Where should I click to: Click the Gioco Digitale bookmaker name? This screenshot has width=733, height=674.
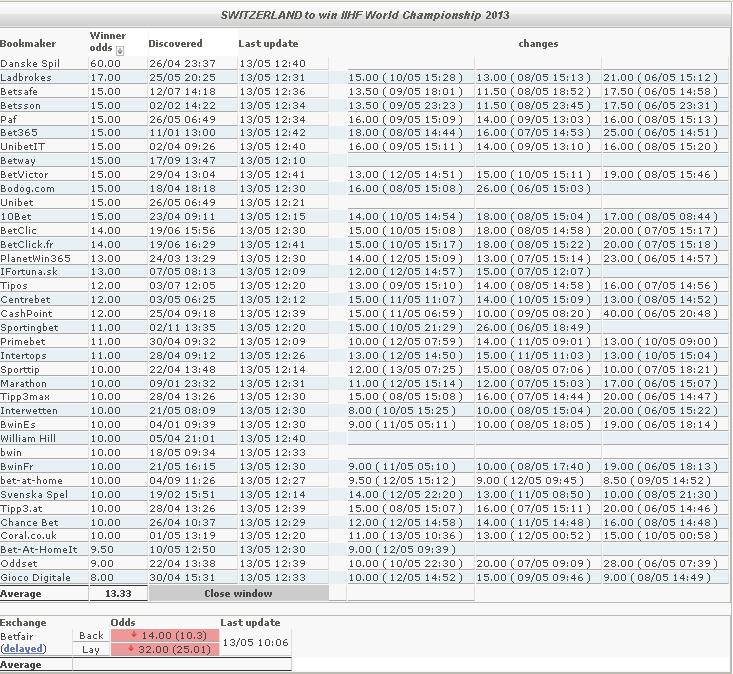click(x=36, y=578)
